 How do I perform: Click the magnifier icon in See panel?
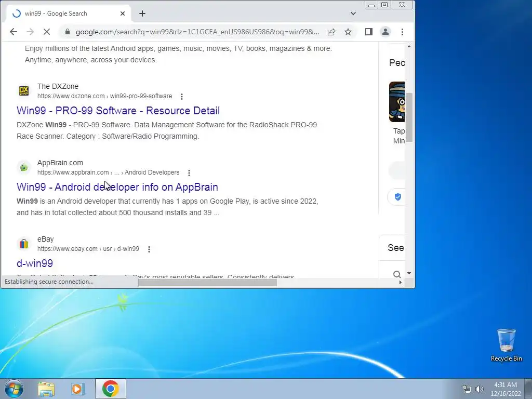(397, 274)
